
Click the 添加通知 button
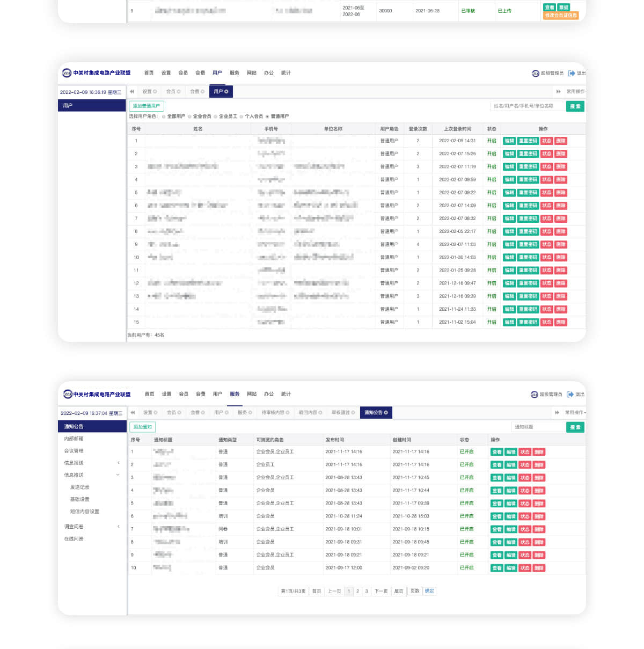tap(143, 427)
